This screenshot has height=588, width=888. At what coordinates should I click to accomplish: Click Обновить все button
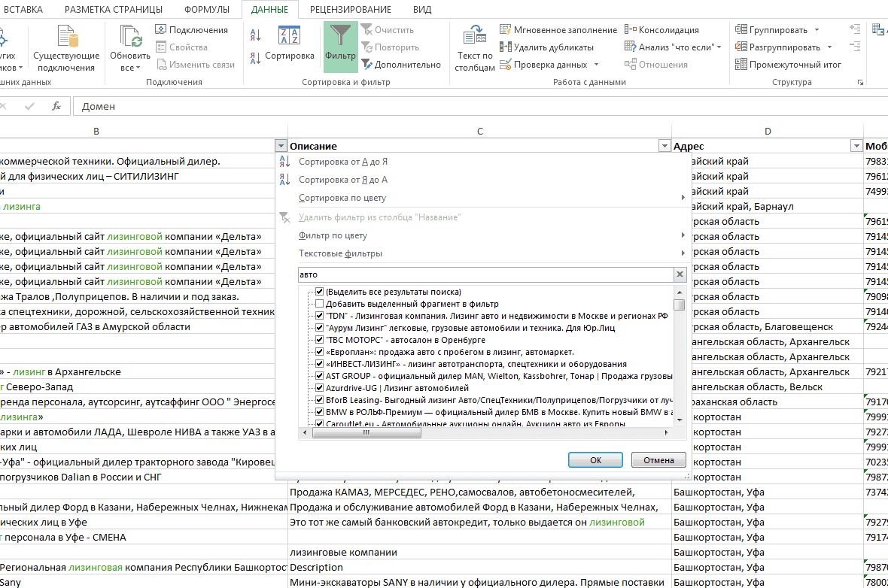[x=130, y=49]
